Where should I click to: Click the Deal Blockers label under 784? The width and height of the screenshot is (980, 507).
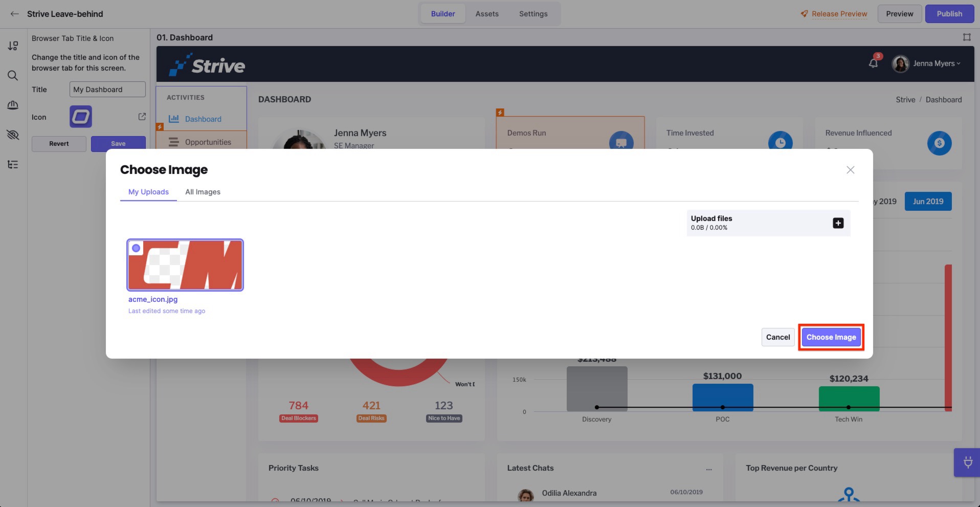299,418
